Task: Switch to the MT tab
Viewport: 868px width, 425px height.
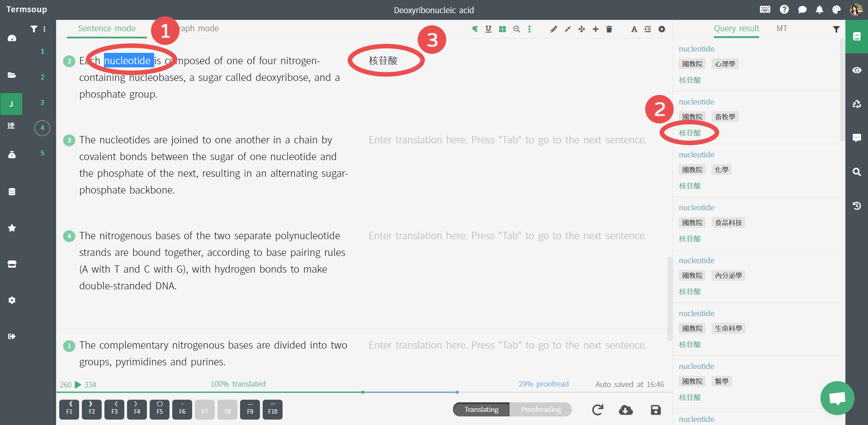Action: tap(782, 28)
